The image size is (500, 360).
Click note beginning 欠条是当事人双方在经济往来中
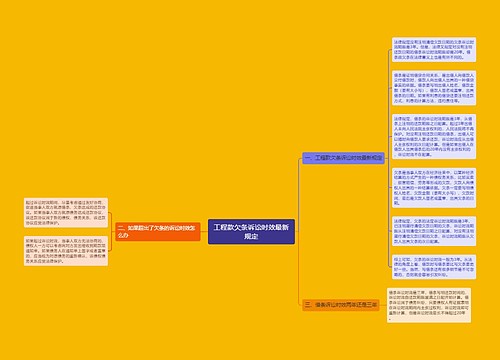coord(434,188)
